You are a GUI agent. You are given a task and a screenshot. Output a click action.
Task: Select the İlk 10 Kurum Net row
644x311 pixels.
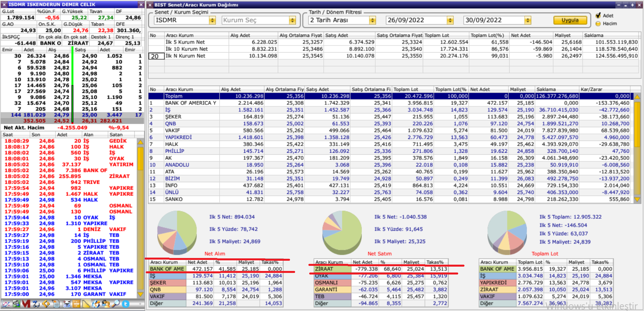[x=393, y=49]
